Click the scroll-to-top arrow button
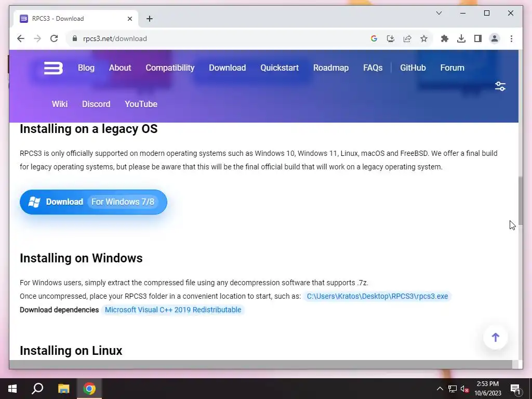The height and width of the screenshot is (399, 532). (x=495, y=337)
